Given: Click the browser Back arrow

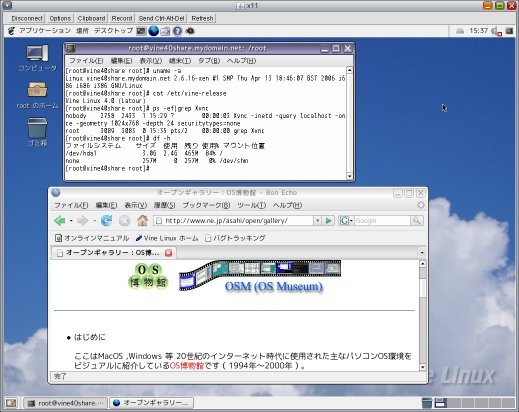Looking at the screenshot, I should (60, 220).
